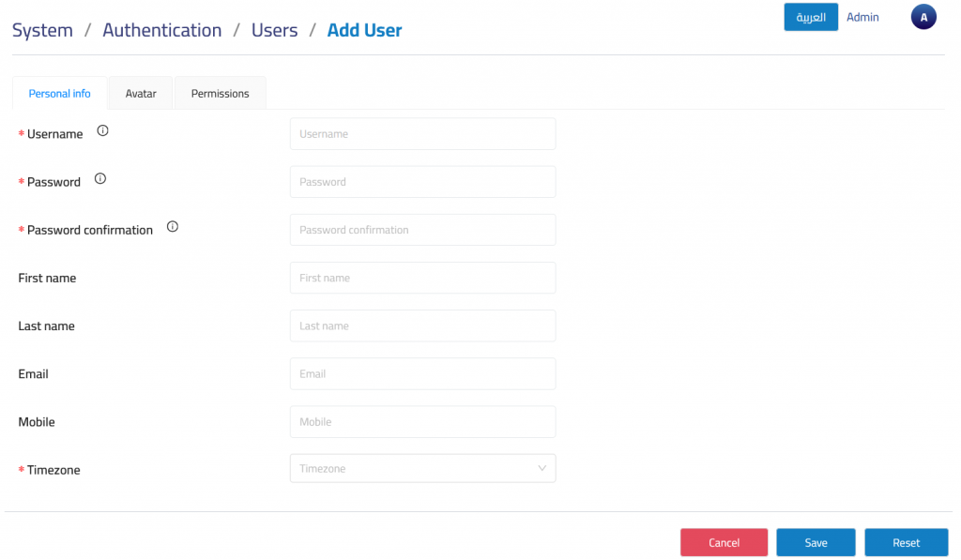Click into the Email field
The width and height of the screenshot is (961, 560).
(422, 373)
